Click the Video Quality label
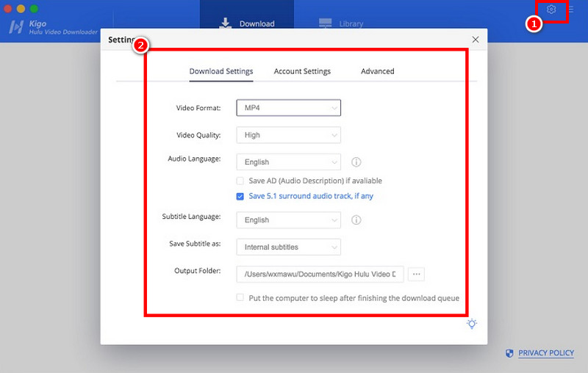588x373 pixels. [x=198, y=135]
